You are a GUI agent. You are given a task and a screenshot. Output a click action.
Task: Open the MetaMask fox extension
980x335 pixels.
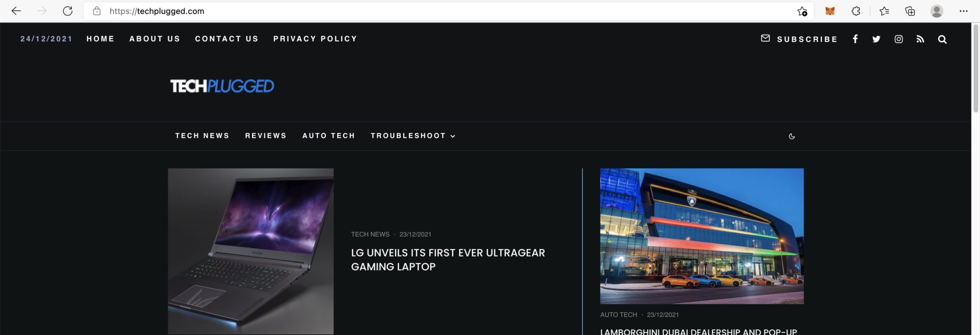tap(830, 11)
